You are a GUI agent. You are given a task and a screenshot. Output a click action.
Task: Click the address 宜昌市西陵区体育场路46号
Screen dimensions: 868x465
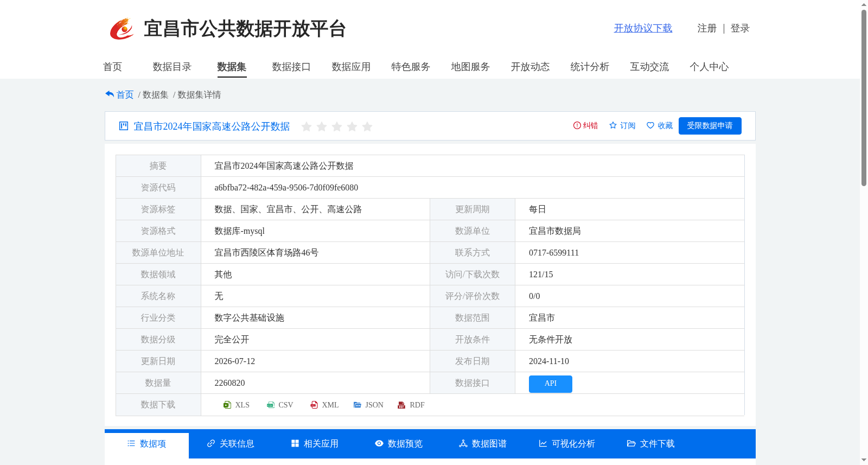[266, 253]
